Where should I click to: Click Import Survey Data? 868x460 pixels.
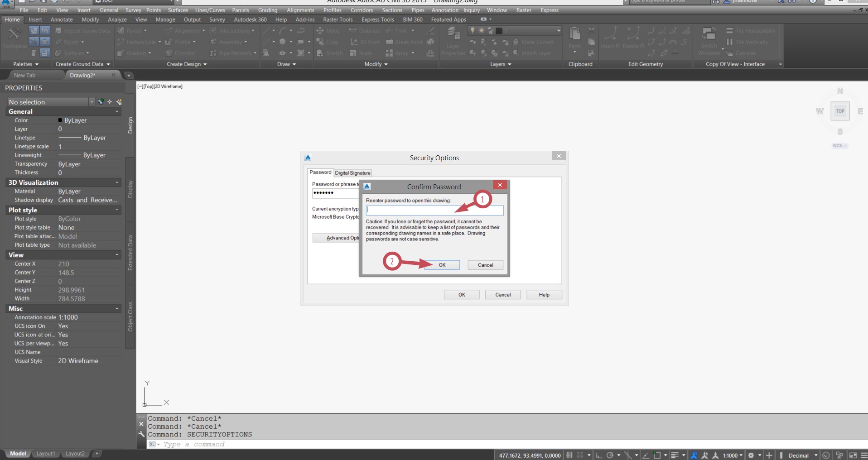tap(83, 31)
